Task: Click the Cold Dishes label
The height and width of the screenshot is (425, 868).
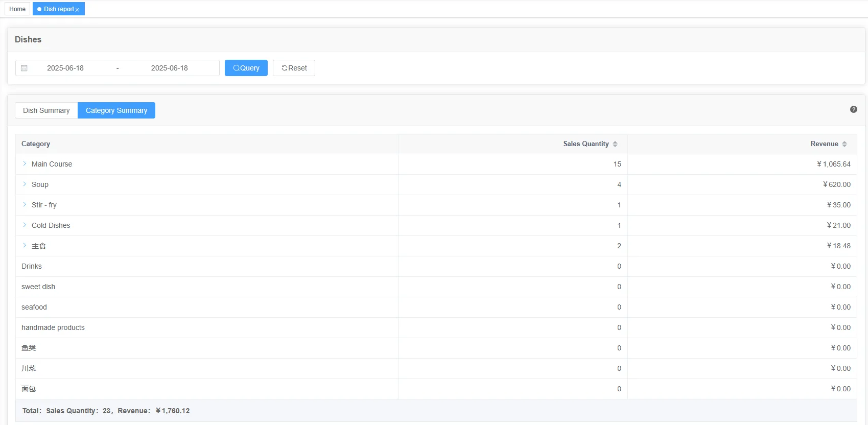Action: pyautogui.click(x=51, y=225)
